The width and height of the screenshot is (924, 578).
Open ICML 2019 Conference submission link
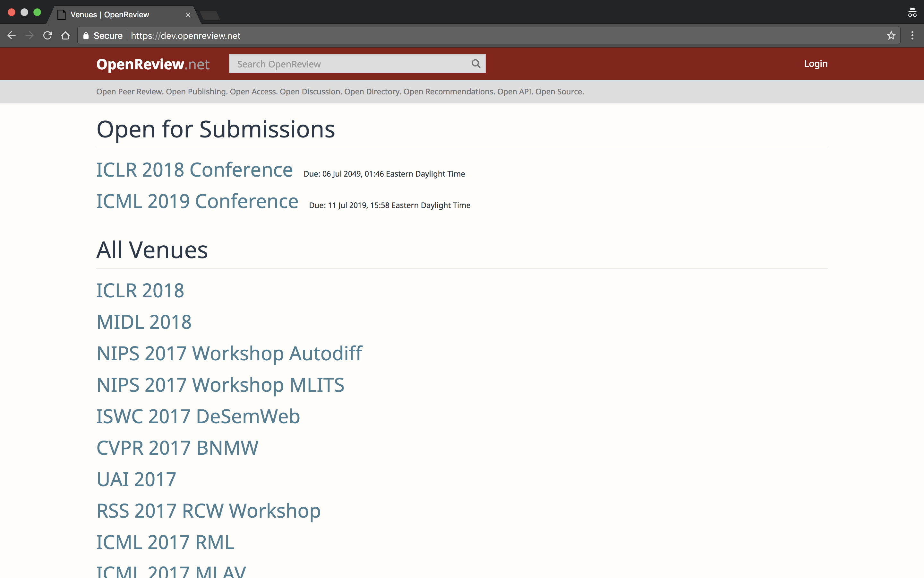(197, 201)
